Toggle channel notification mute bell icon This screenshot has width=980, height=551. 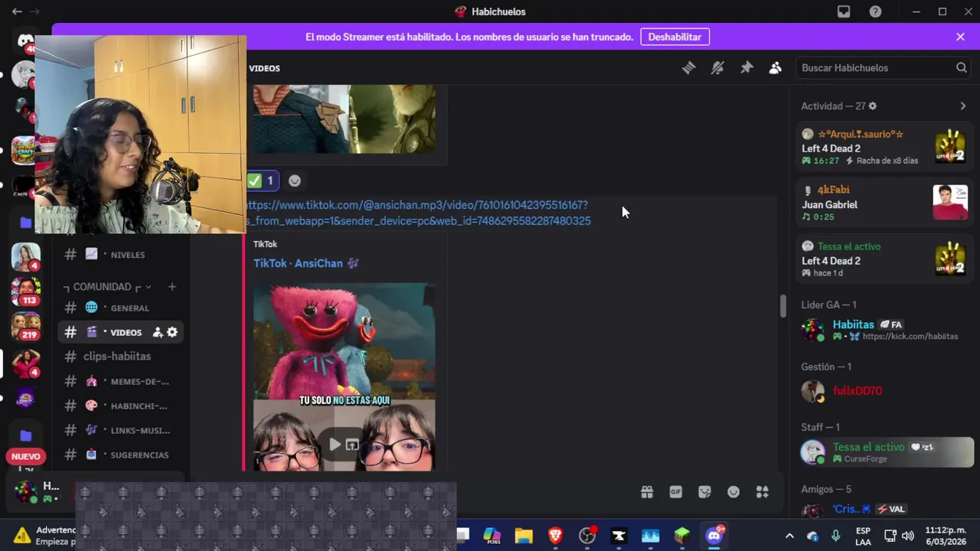(717, 68)
